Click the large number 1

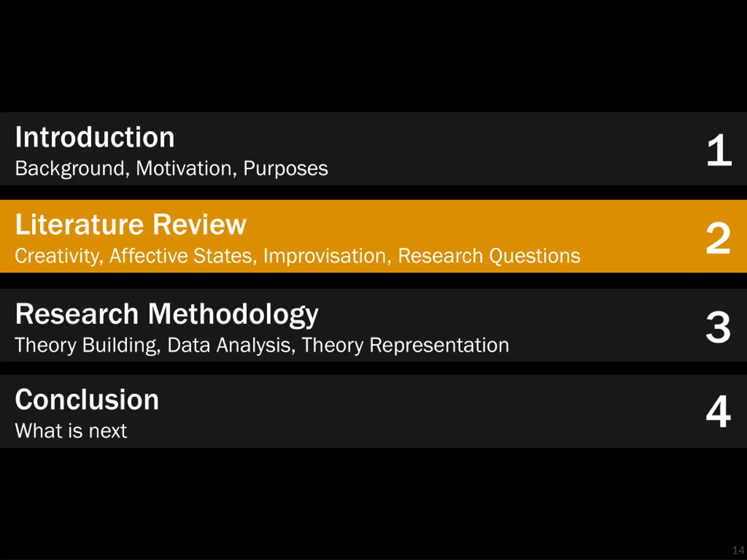(719, 150)
